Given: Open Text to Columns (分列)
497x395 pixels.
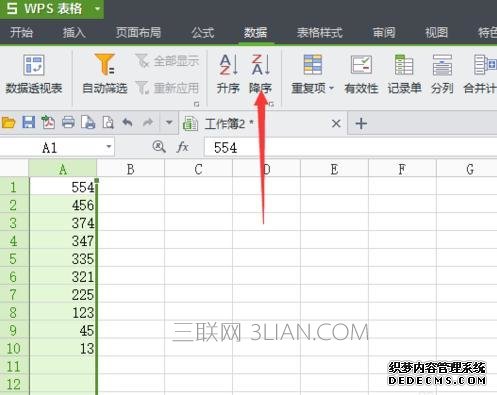Looking at the screenshot, I should tap(442, 74).
